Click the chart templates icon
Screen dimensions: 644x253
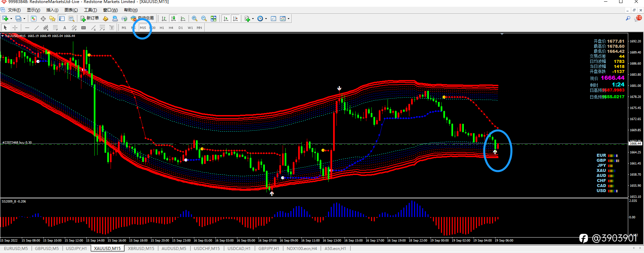click(283, 19)
